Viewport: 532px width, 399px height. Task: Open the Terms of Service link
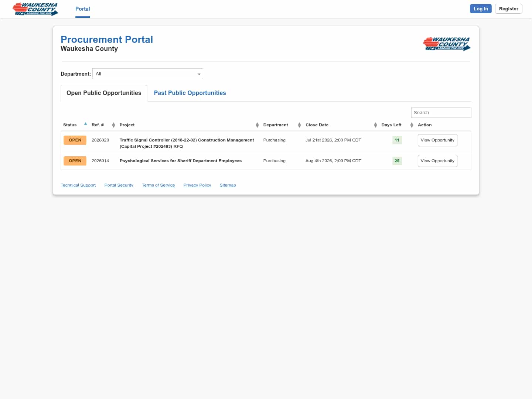pos(158,185)
